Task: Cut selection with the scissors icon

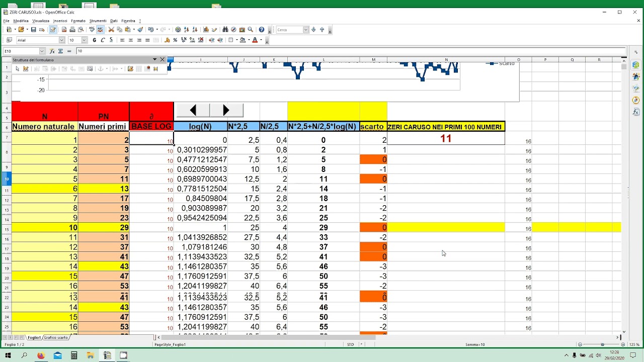Action: [x=111, y=30]
